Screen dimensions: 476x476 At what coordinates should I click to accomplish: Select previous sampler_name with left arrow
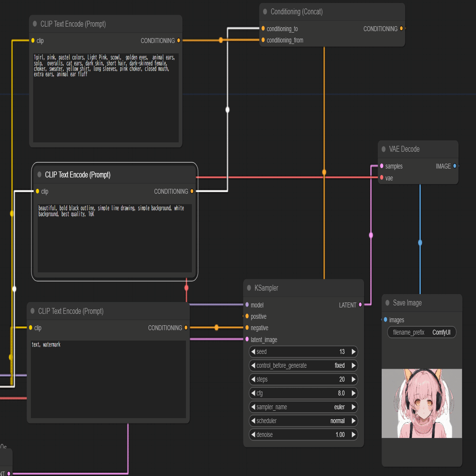253,407
